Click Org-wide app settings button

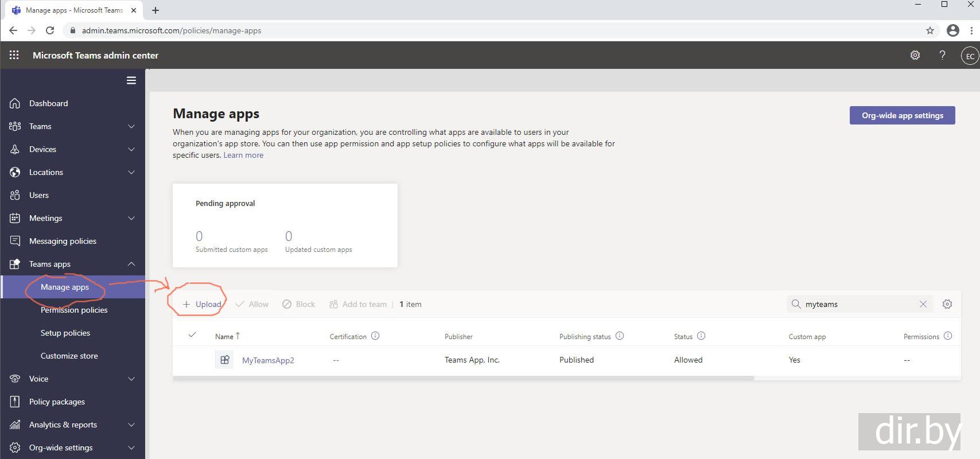902,115
